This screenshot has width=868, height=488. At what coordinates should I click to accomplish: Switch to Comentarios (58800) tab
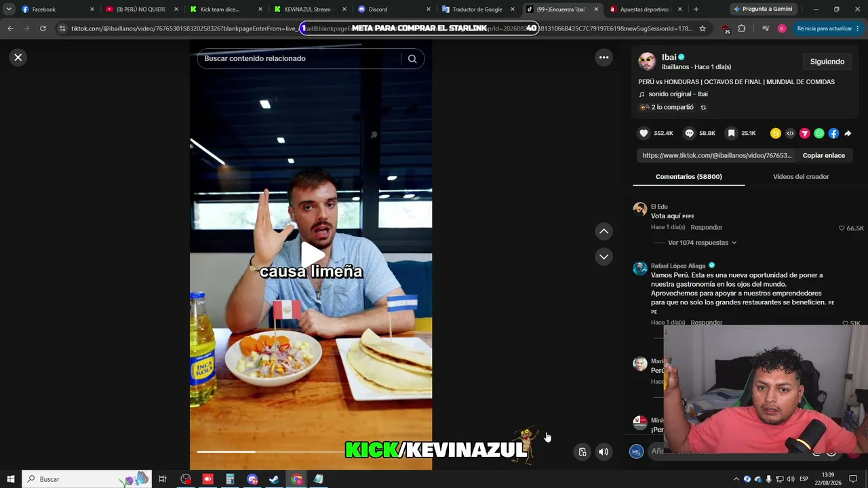click(x=689, y=177)
